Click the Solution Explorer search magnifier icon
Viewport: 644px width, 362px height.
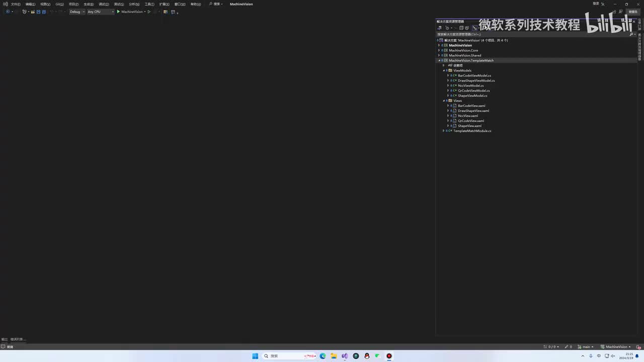click(x=631, y=34)
